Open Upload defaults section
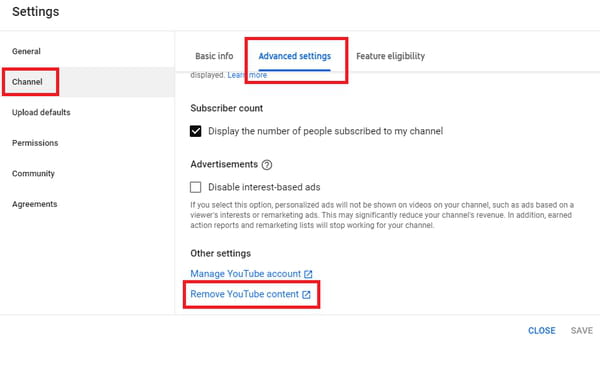The width and height of the screenshot is (600, 368). point(41,112)
